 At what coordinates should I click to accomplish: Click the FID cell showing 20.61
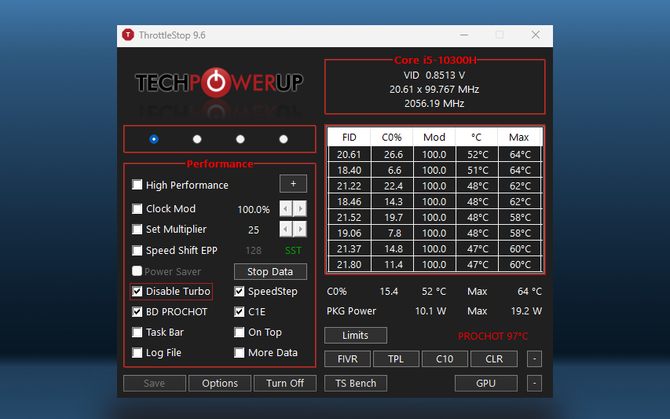(x=349, y=155)
